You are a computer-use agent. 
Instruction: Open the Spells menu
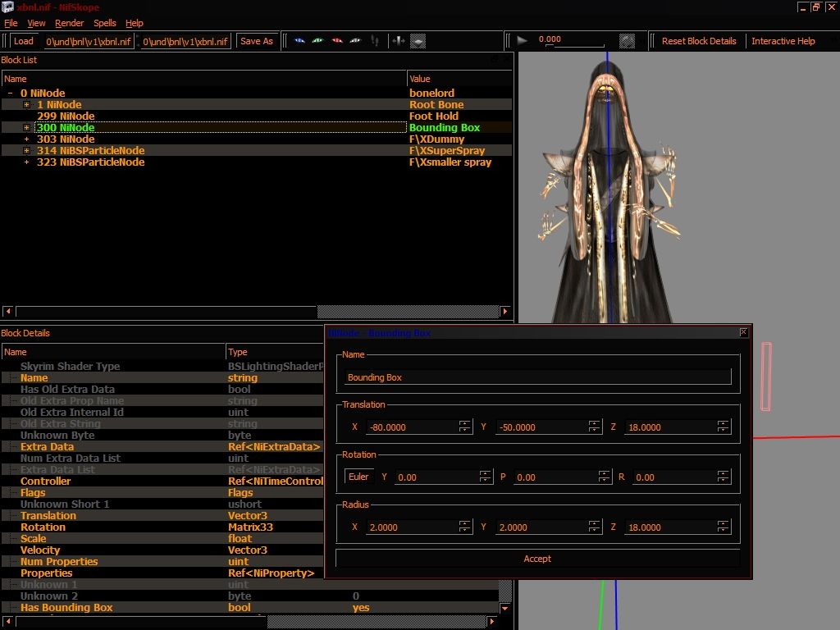point(104,23)
